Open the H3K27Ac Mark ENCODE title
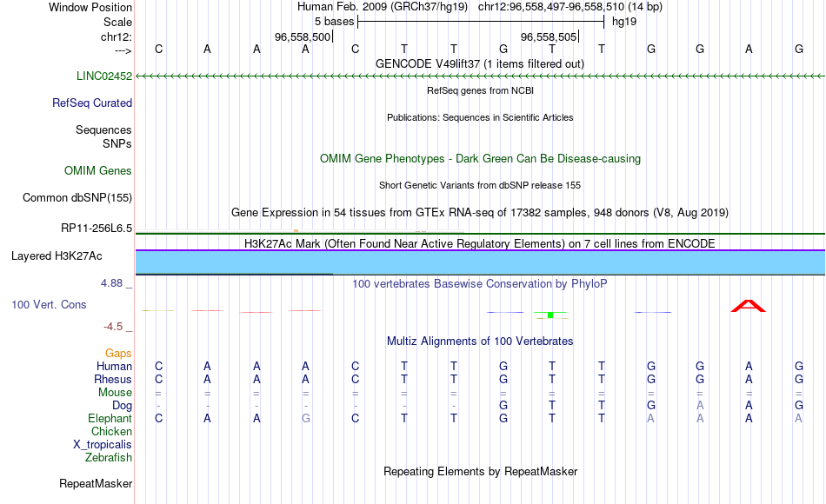Viewport: 826px width, 504px height. coord(480,244)
